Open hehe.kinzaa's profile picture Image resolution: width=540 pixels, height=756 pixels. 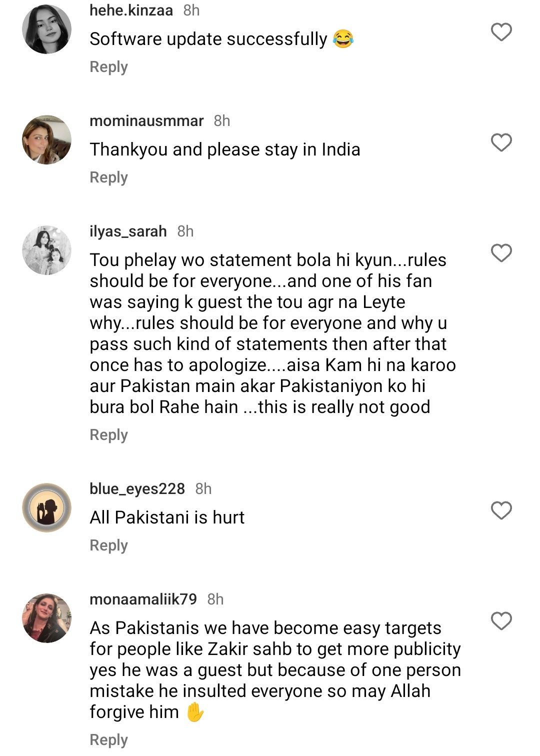[47, 29]
